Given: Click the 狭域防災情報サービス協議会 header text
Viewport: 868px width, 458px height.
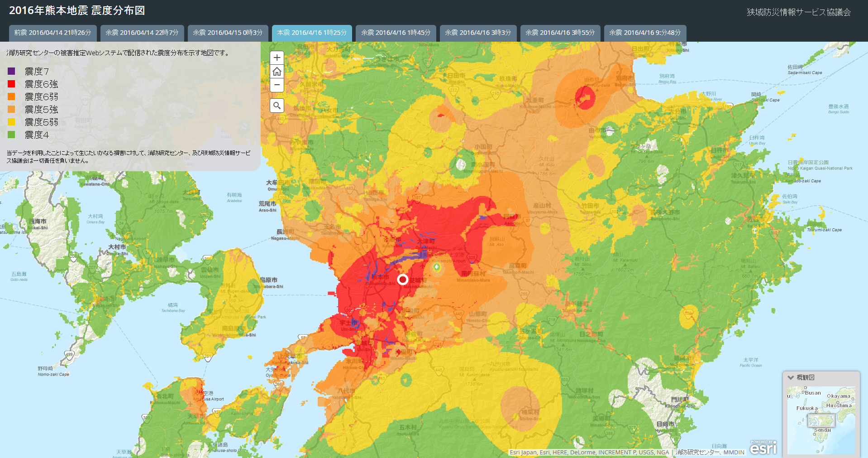Looking at the screenshot, I should (x=799, y=12).
